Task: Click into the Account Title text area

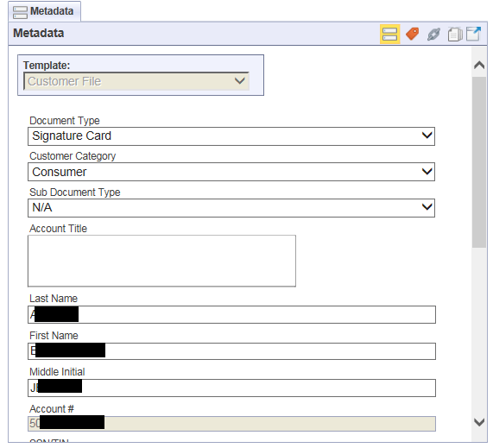Action: pos(162,261)
